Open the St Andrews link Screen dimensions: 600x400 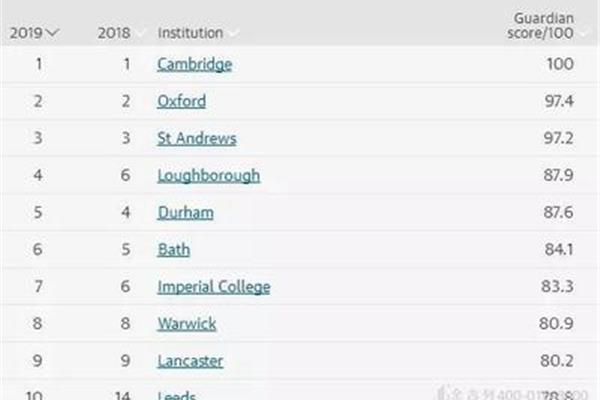click(x=197, y=139)
